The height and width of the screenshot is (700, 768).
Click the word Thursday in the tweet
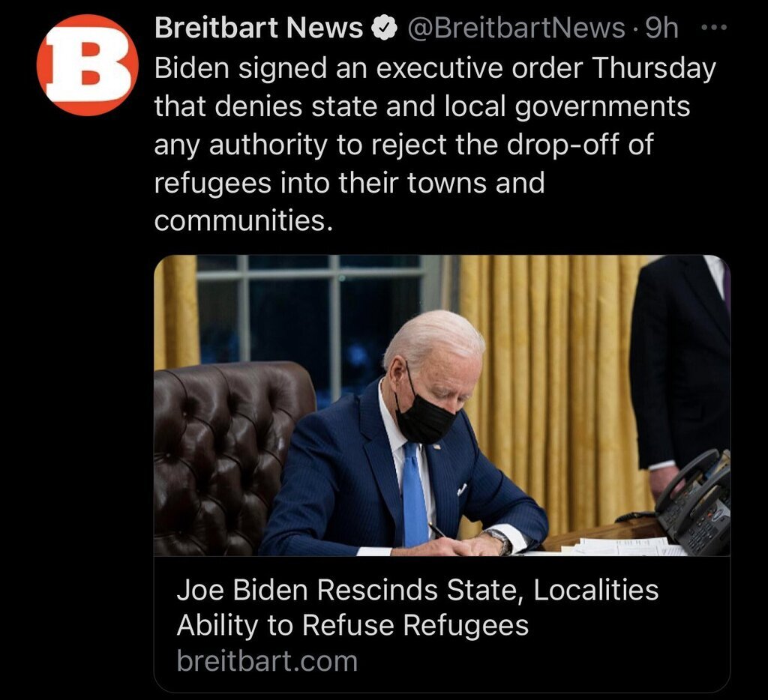654,68
